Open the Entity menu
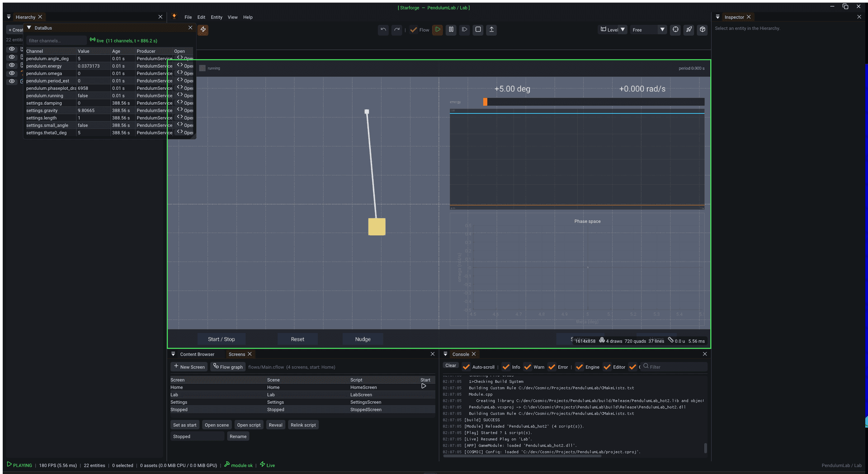868x474 pixels. pyautogui.click(x=217, y=17)
